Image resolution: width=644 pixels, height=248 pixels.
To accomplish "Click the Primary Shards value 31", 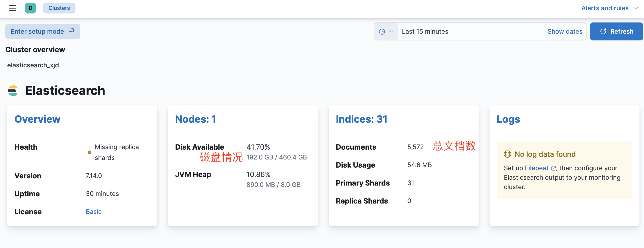I will point(411,183).
